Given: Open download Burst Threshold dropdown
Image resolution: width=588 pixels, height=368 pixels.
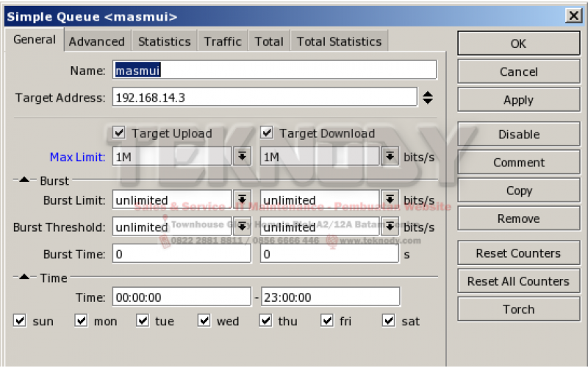Looking at the screenshot, I should point(390,227).
